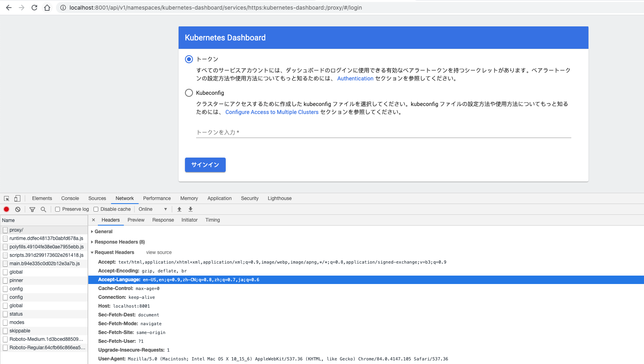Select the Roboto-Regular font request row
This screenshot has width=644, height=364.
tap(44, 348)
